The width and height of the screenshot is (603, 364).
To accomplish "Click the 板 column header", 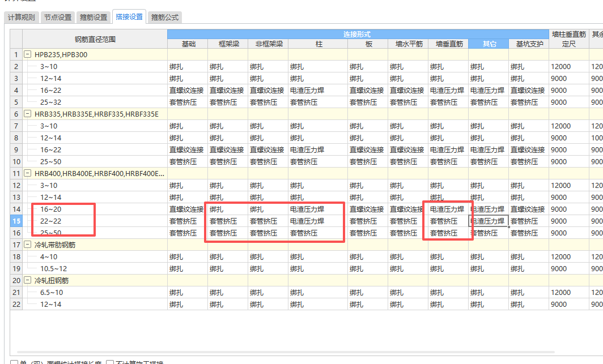I will pyautogui.click(x=368, y=44).
